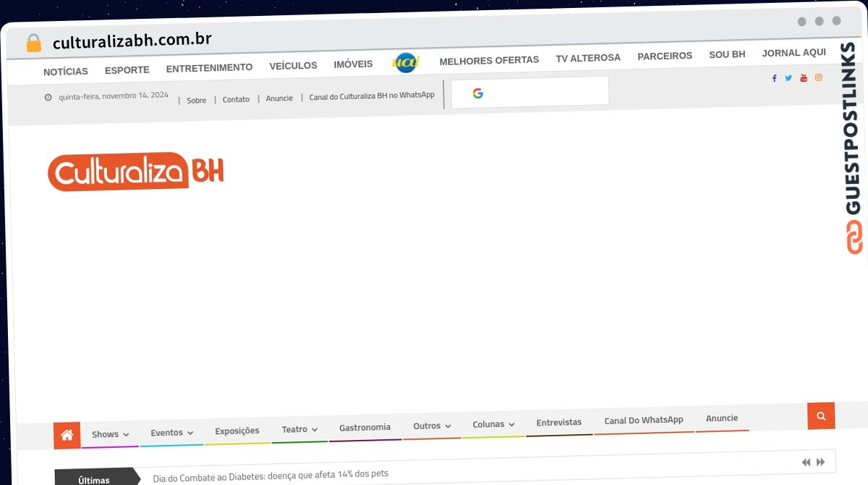Image resolution: width=868 pixels, height=485 pixels.
Task: Open the Twitter social icon
Action: point(788,78)
